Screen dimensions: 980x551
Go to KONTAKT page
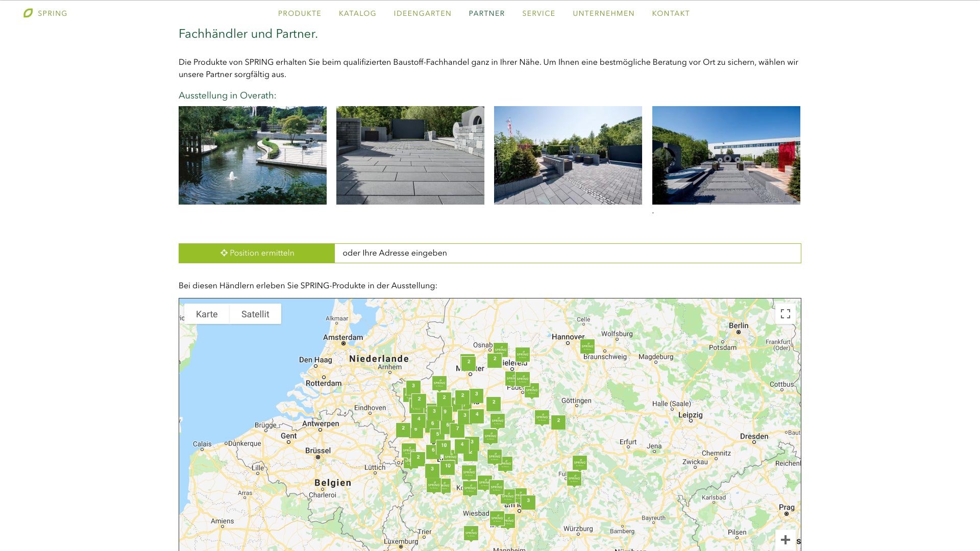[x=671, y=14]
